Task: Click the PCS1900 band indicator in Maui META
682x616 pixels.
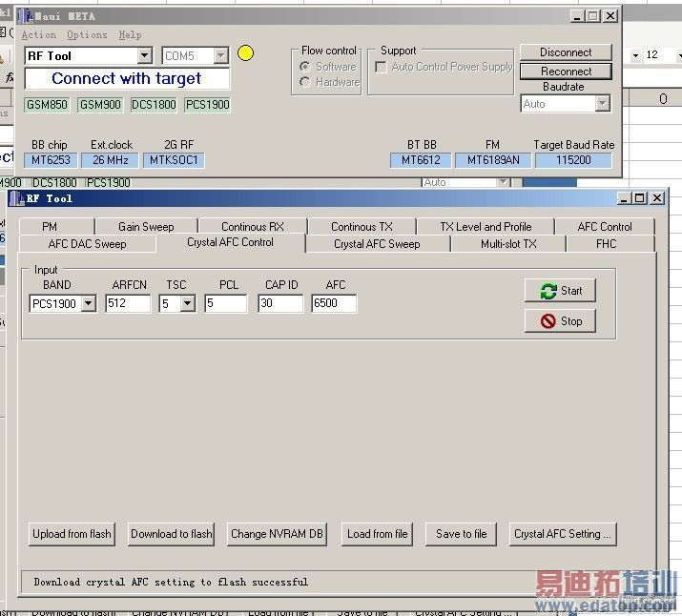Action: (208, 105)
